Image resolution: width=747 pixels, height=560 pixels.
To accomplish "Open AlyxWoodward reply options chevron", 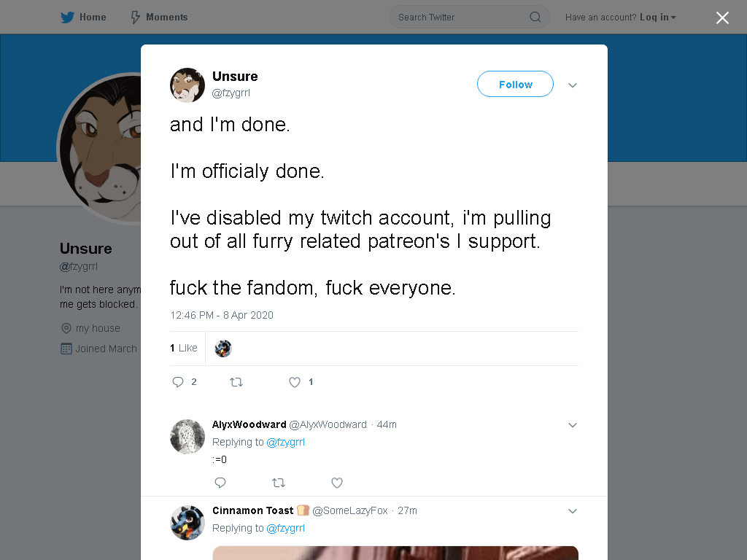I will (x=573, y=425).
